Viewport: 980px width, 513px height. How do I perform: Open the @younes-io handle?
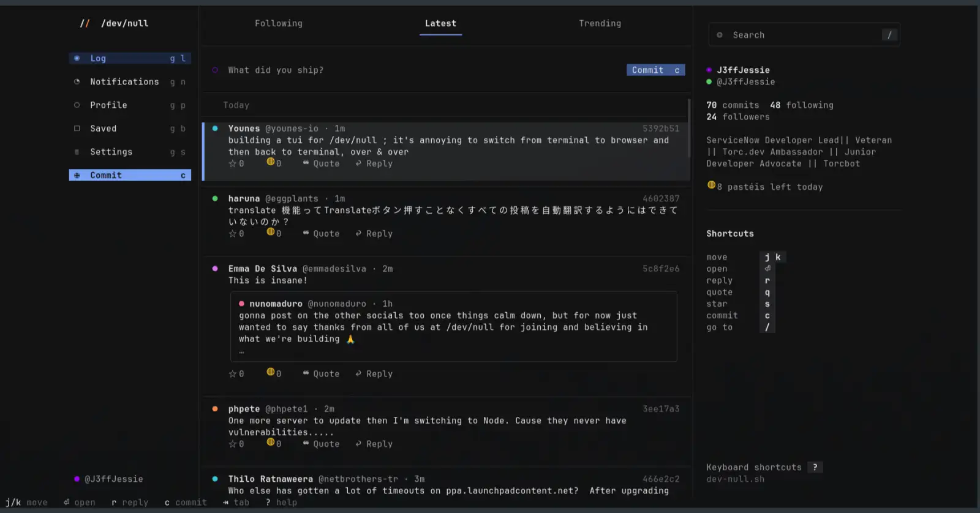[x=292, y=129]
